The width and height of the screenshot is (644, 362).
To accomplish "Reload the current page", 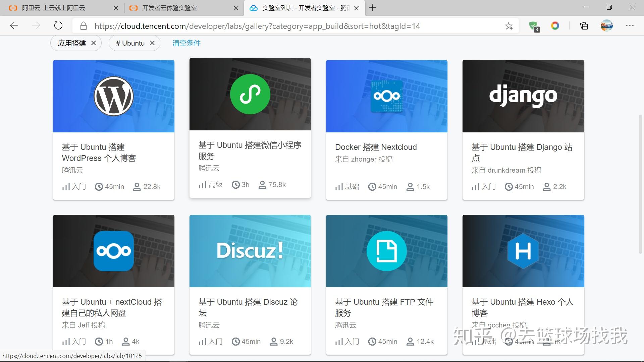I will click(x=58, y=26).
